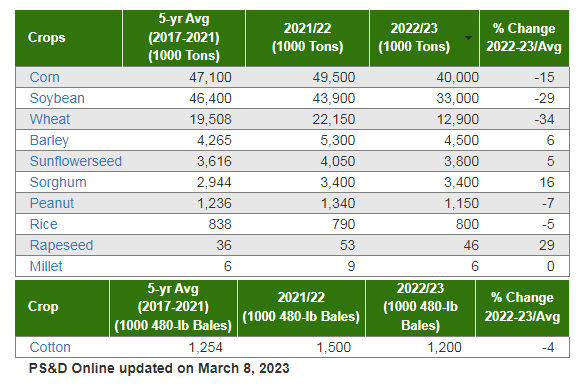The height and width of the screenshot is (387, 580).
Task: Open the Soybean crop link
Action: 57,98
